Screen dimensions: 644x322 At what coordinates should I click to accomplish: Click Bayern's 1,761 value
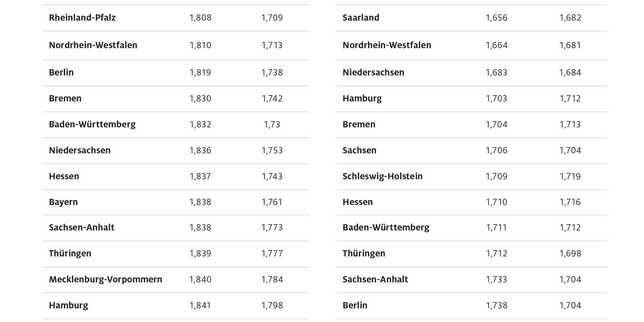click(x=272, y=202)
